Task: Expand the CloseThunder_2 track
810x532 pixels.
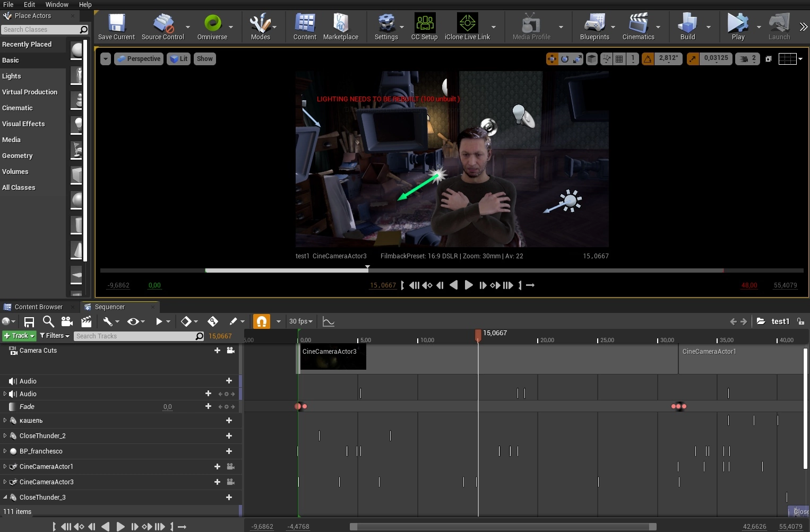Action: pos(5,435)
